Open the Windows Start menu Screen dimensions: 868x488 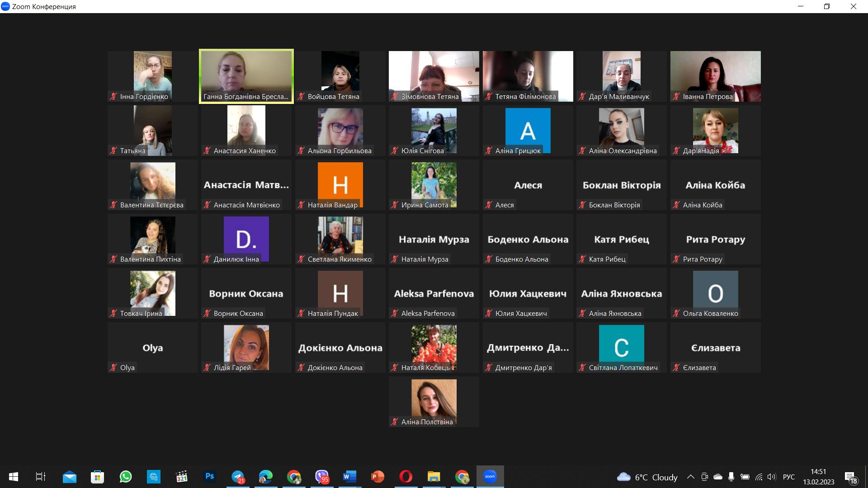tap(14, 477)
